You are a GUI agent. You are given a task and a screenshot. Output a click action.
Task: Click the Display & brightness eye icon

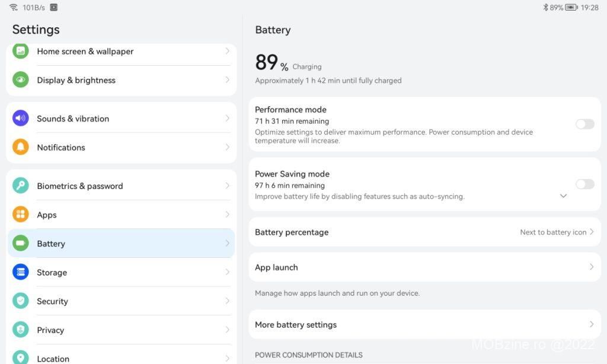pos(21,79)
